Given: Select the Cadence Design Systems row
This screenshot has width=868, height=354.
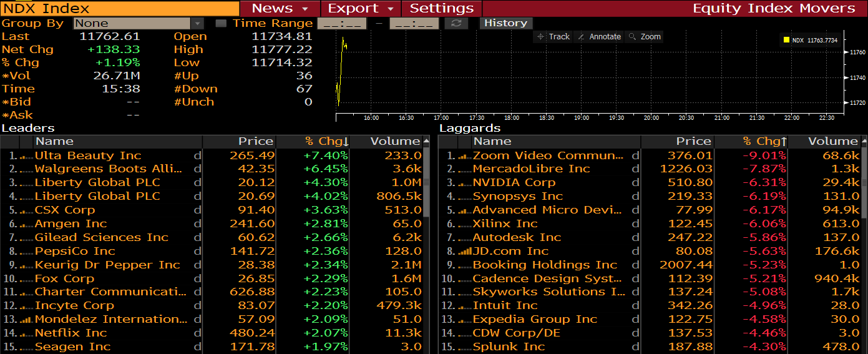Looking at the screenshot, I should coord(650,279).
